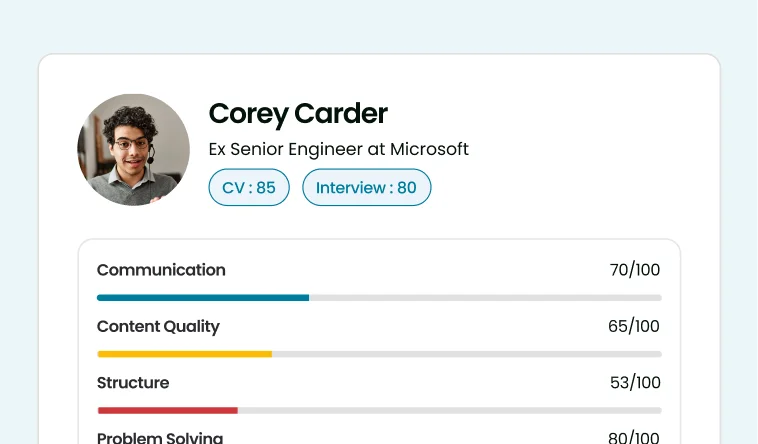Click the blue Communication progress bar
758x444 pixels.
pos(203,298)
